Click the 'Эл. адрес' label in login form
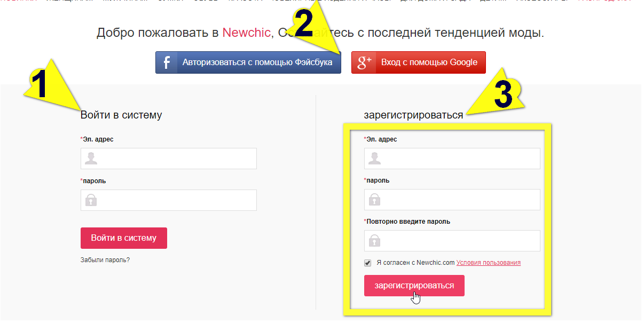Screen dimensions: 644x323 (97, 139)
